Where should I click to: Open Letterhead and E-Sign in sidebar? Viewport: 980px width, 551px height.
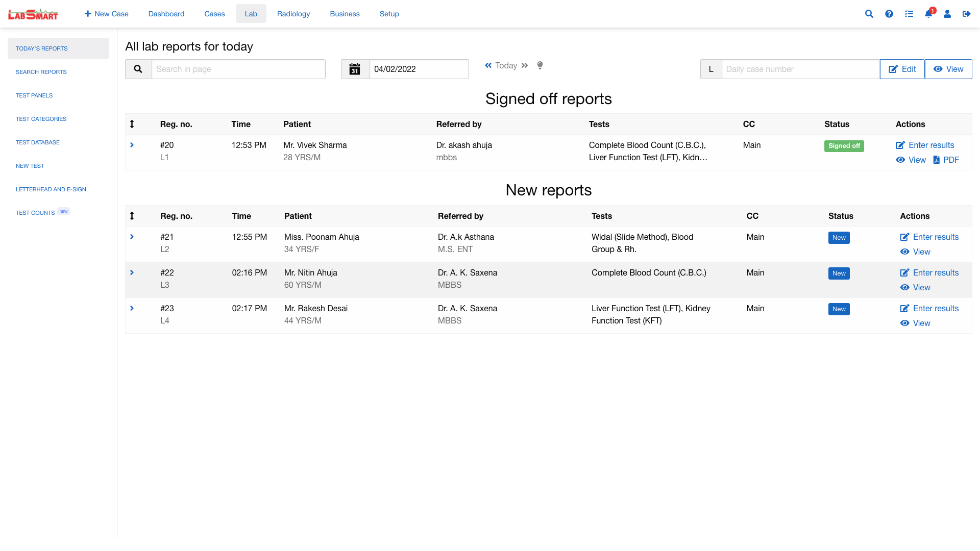(x=58, y=189)
